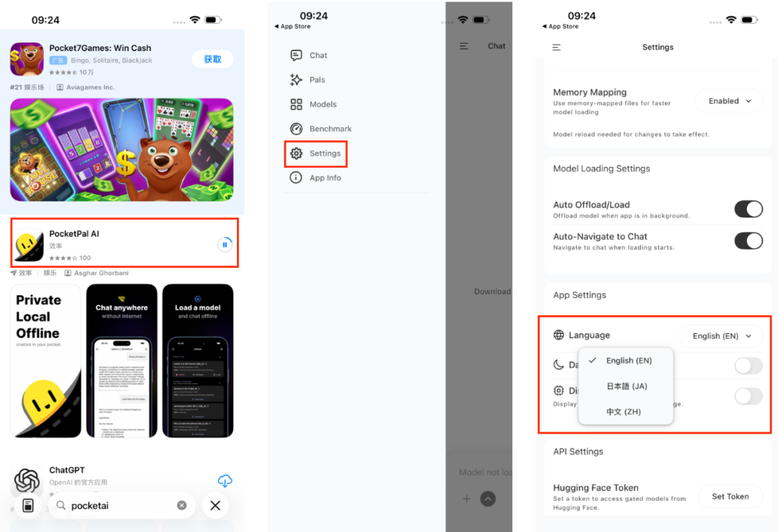
Task: Toggle the Dark Mode switch
Action: 748,366
